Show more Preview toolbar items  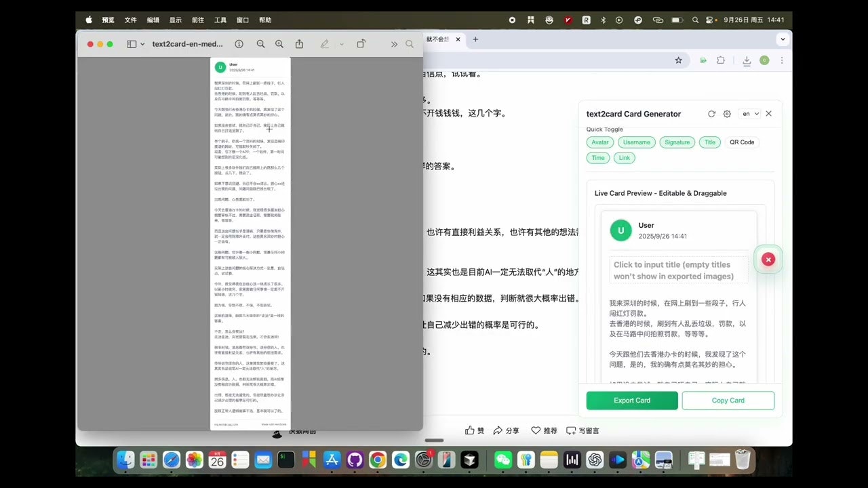click(394, 44)
